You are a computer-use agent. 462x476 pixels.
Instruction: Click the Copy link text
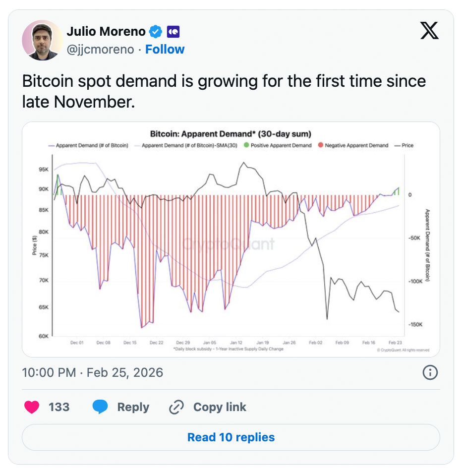(x=220, y=407)
